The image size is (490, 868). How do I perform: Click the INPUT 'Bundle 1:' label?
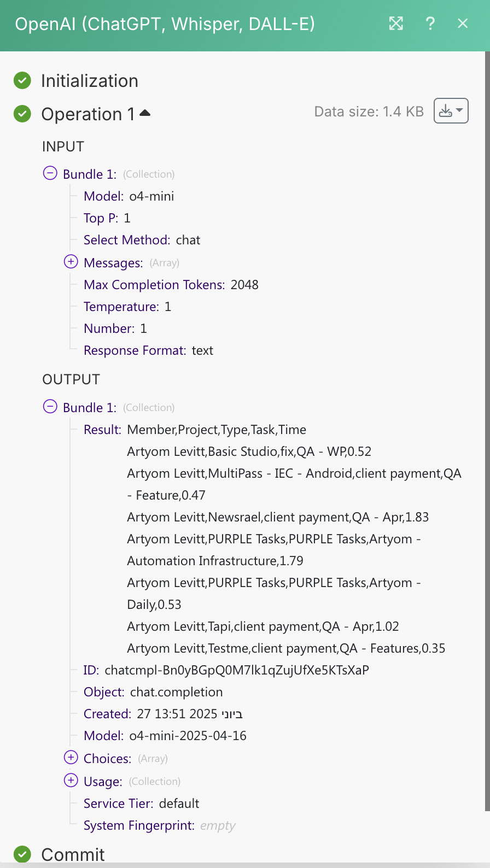tap(90, 174)
